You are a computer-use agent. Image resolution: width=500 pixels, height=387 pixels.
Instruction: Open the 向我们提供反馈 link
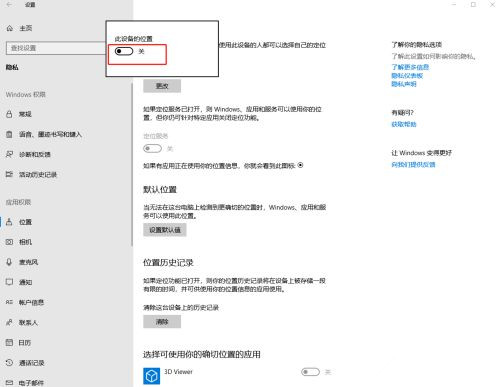pos(413,165)
